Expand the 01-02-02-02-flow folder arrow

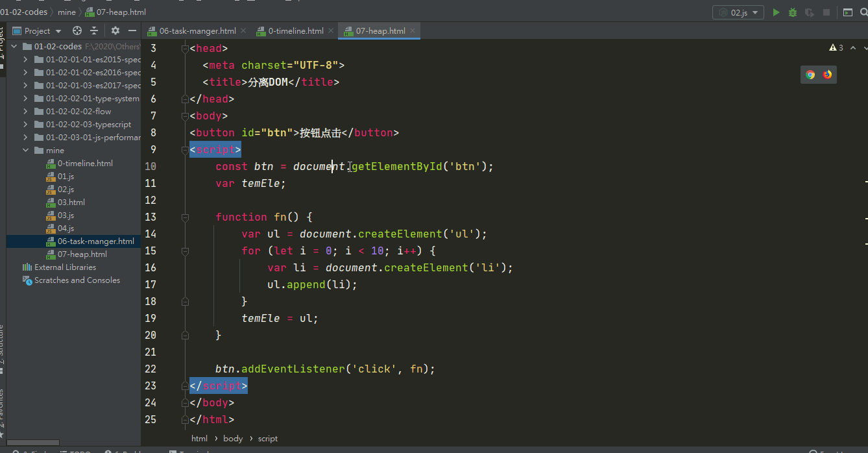click(x=26, y=112)
